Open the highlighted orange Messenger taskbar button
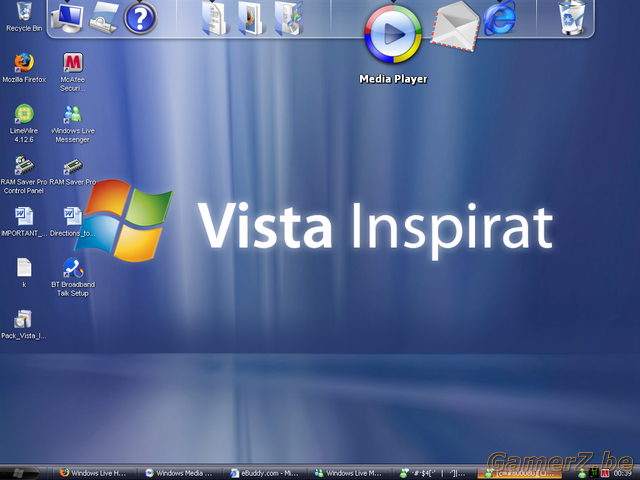 tap(520, 473)
